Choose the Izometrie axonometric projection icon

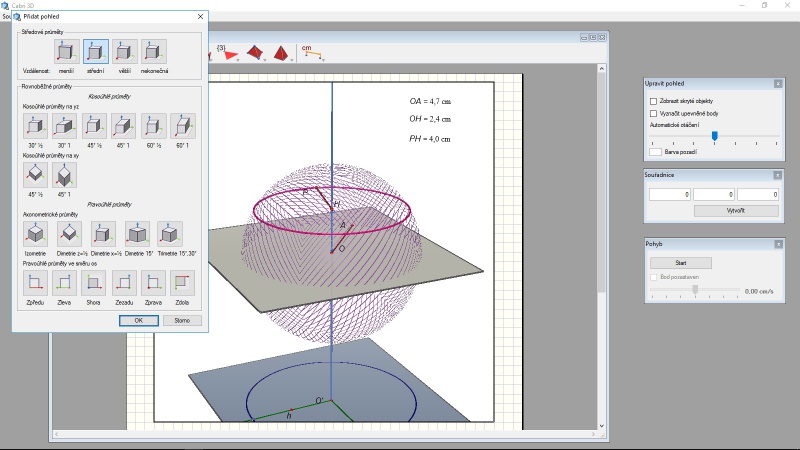[x=35, y=234]
